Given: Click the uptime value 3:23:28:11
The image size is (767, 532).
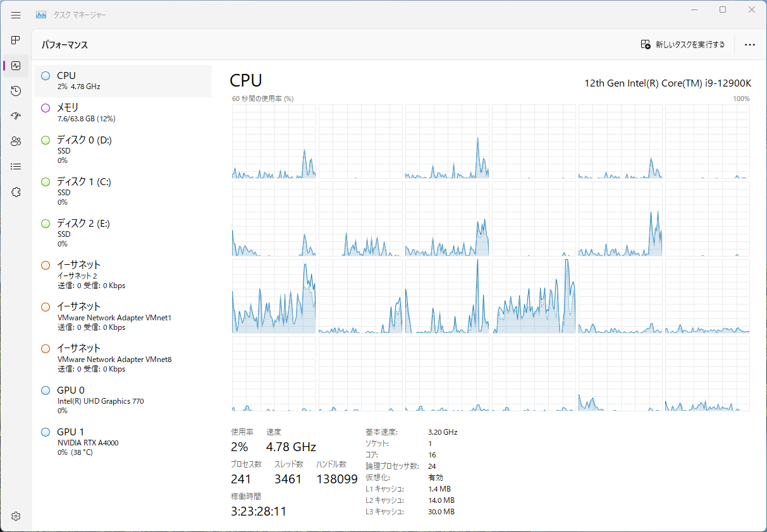Looking at the screenshot, I should coord(259,511).
